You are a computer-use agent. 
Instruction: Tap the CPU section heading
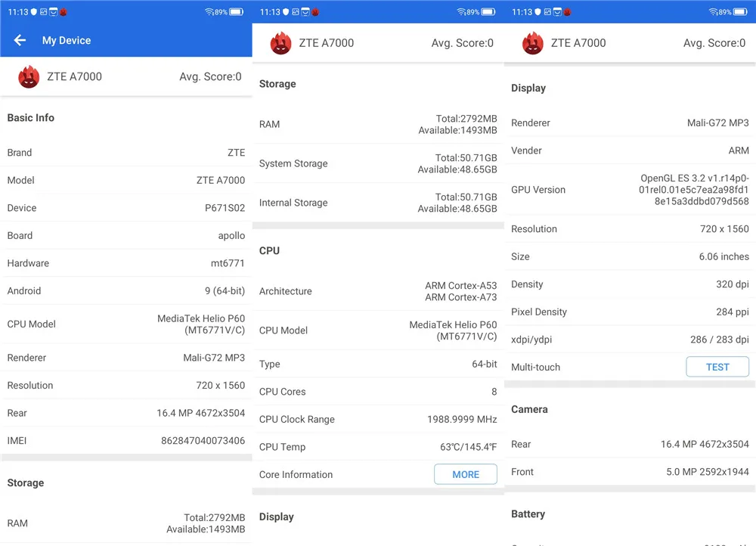pos(270,251)
